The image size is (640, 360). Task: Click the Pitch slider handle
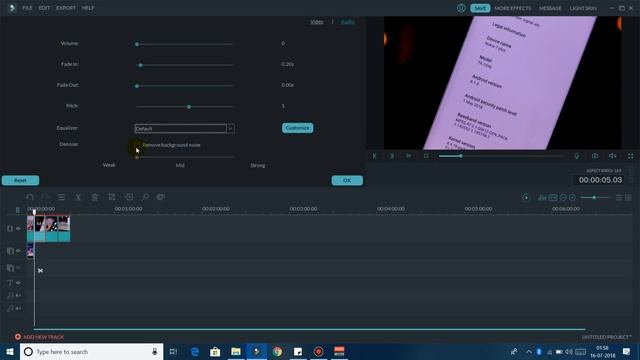189,107
